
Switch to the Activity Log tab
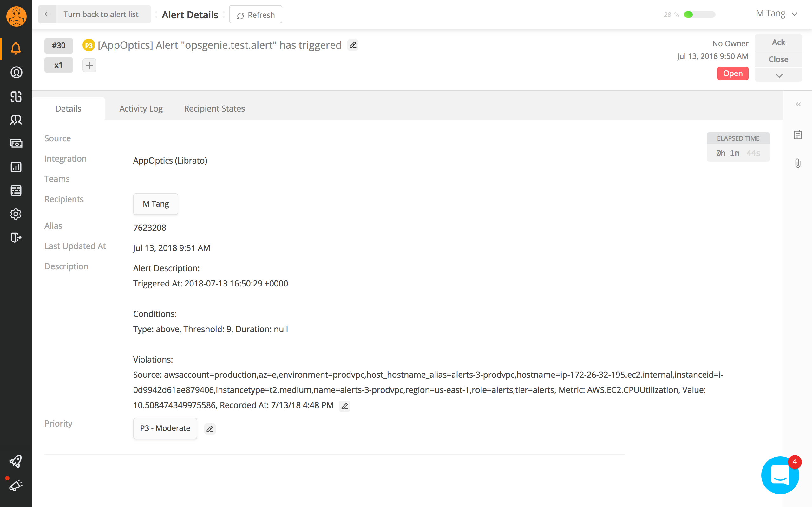tap(140, 108)
